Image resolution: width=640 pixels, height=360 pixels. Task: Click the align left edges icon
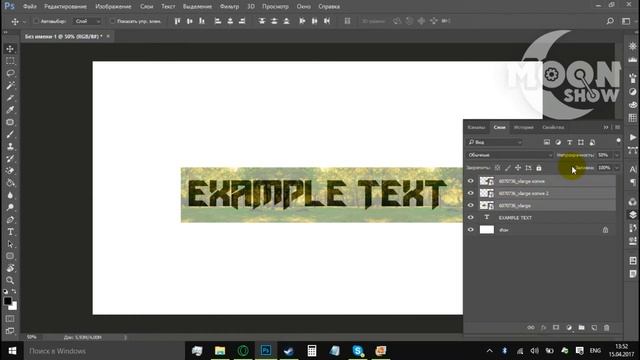[218, 21]
